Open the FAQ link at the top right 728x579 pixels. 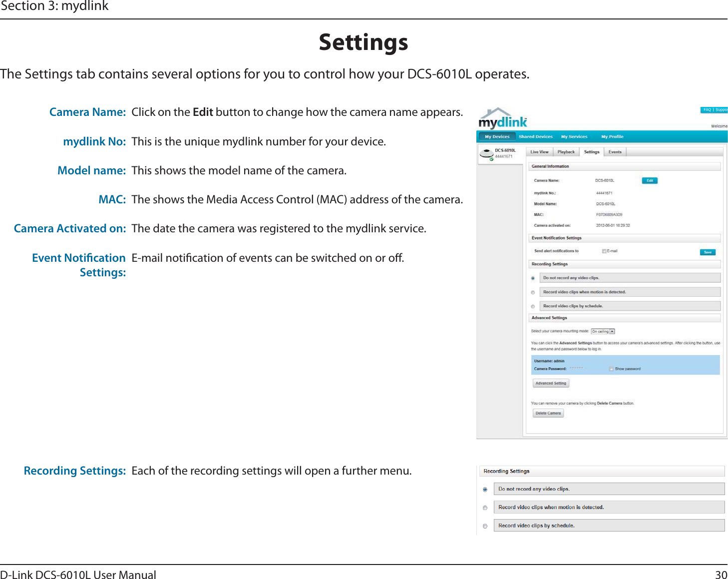[707, 110]
